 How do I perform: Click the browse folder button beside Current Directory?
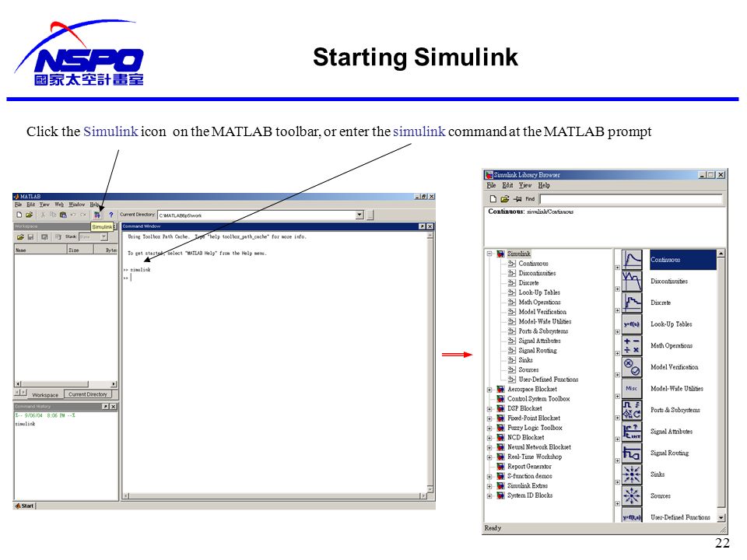pyautogui.click(x=370, y=215)
